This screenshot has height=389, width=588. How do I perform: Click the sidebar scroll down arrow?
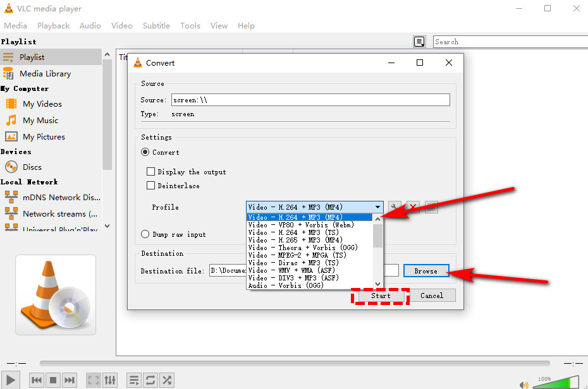tap(107, 226)
